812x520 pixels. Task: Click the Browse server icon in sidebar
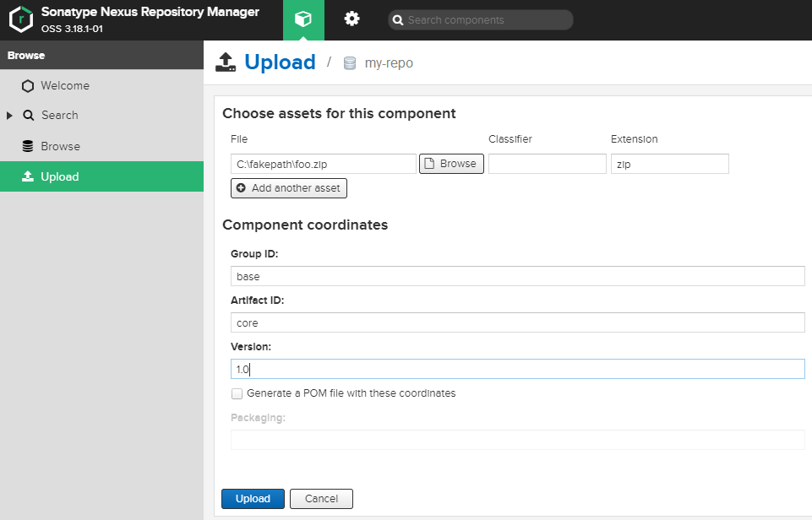29,145
